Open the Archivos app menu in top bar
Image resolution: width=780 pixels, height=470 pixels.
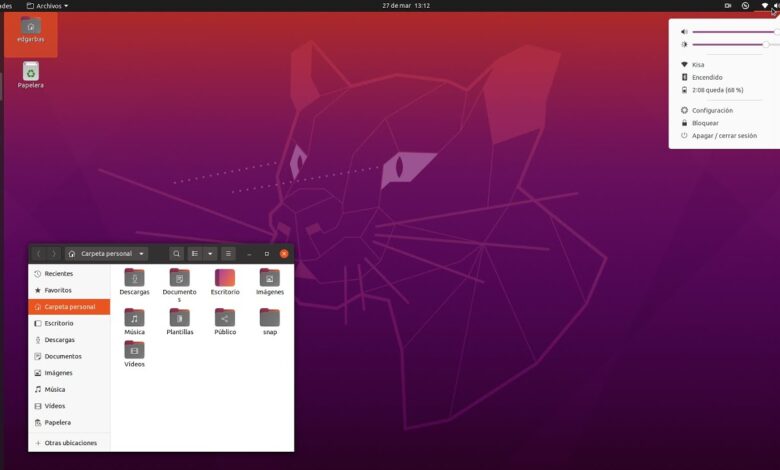pyautogui.click(x=47, y=6)
